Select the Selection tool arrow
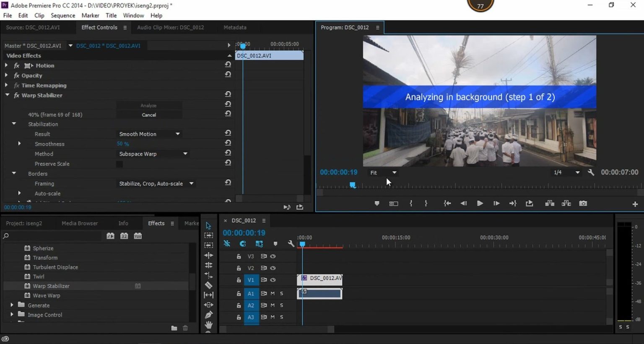 (x=208, y=226)
